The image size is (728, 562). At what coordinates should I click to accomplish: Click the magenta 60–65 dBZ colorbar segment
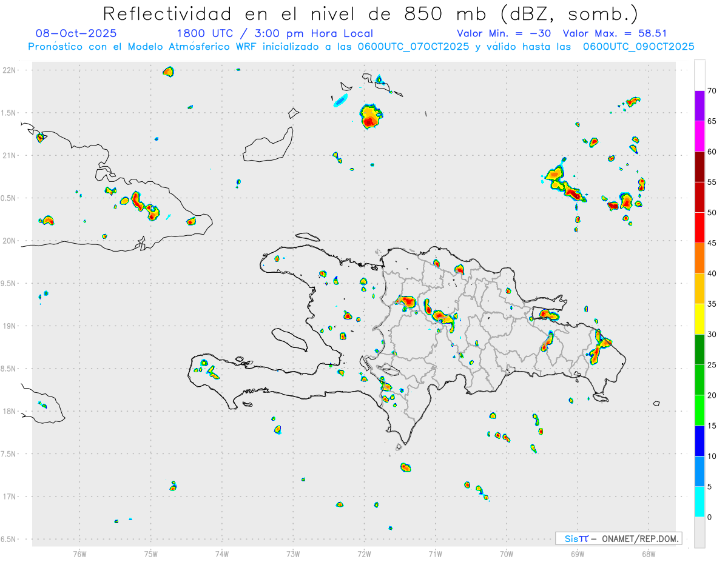coord(699,136)
